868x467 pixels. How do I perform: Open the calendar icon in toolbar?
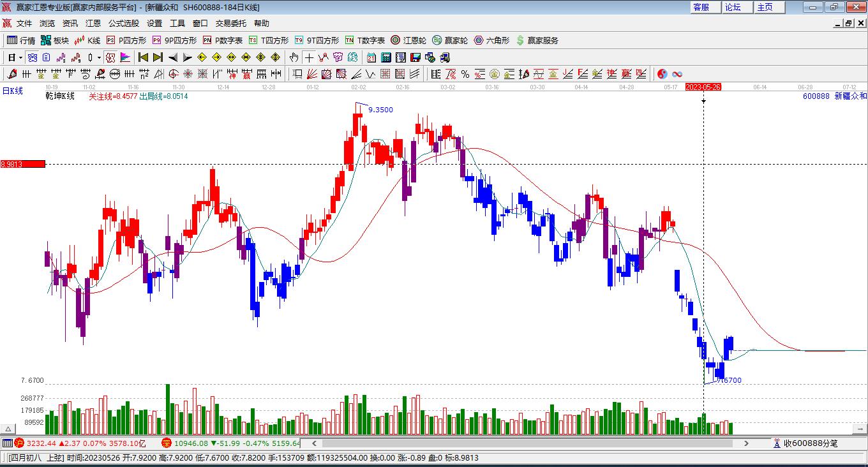(x=371, y=57)
